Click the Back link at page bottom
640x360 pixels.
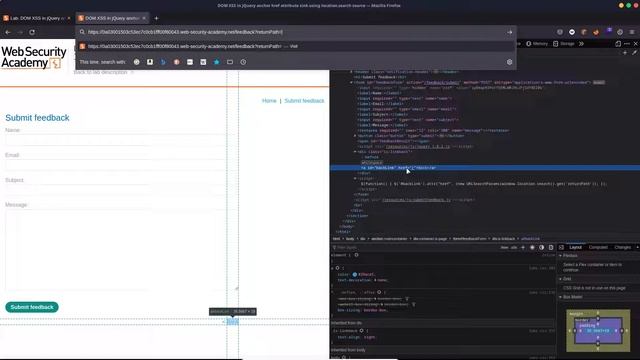pyautogui.click(x=232, y=322)
